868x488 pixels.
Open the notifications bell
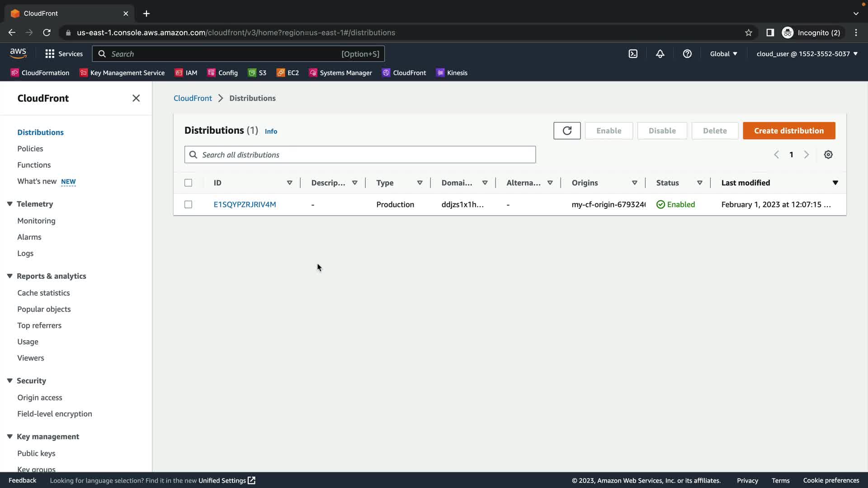[660, 54]
